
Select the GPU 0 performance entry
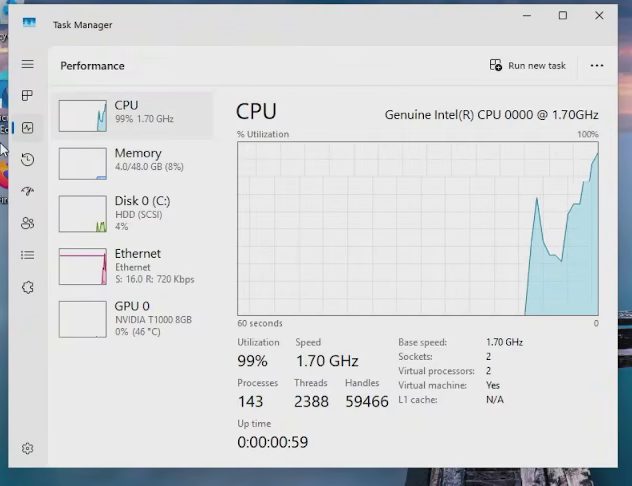point(133,319)
